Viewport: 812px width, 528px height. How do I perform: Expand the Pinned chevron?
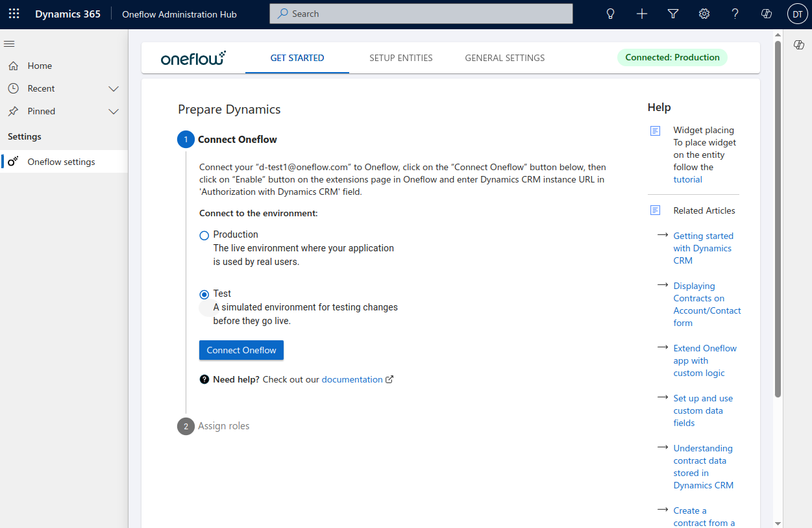(114, 111)
